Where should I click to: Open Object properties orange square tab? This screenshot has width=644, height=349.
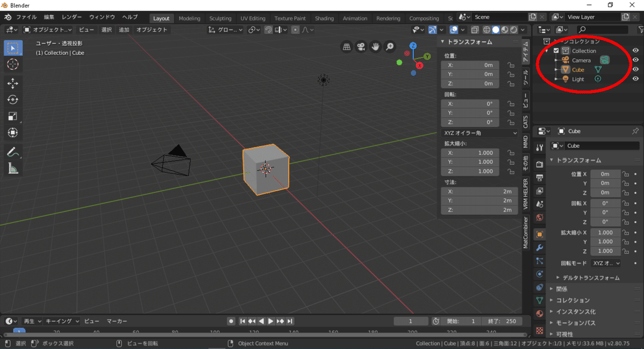pos(539,234)
